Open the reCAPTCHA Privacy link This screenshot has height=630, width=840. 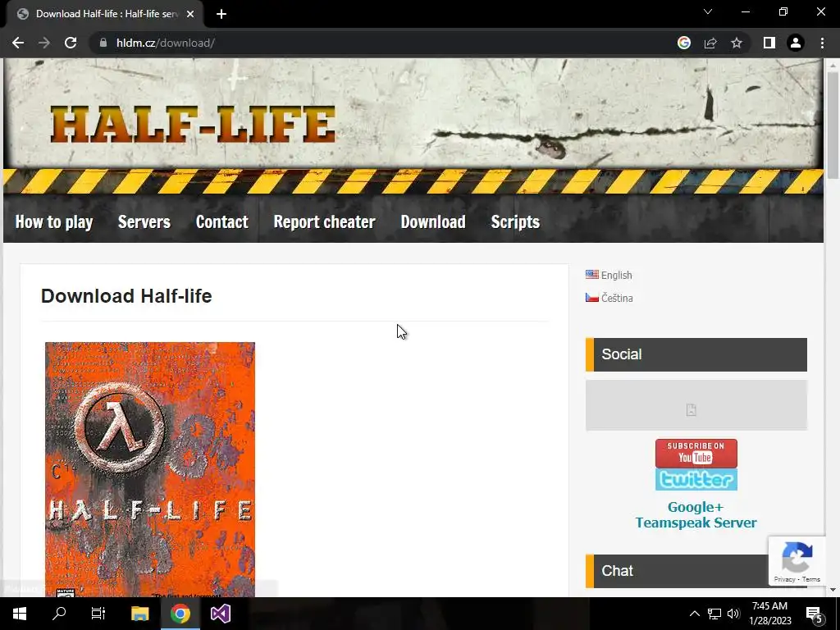click(x=784, y=579)
